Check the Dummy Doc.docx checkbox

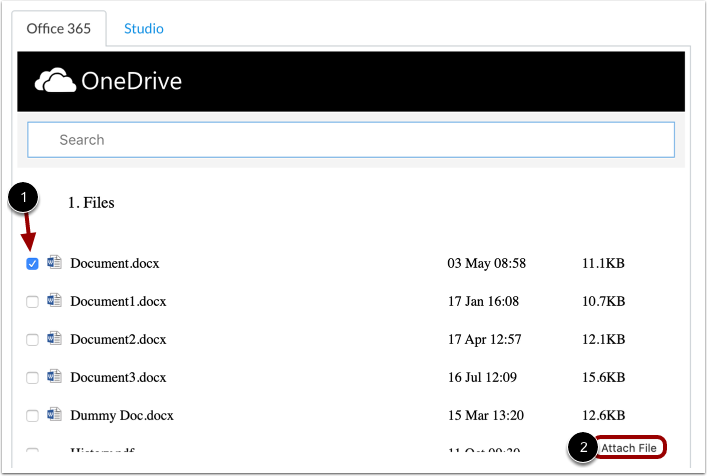coord(32,416)
